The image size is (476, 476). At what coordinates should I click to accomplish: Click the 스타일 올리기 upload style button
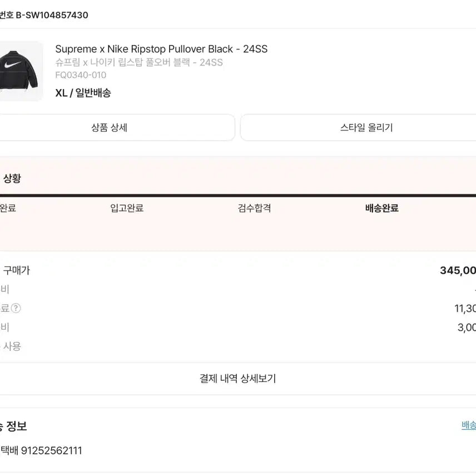point(367,127)
